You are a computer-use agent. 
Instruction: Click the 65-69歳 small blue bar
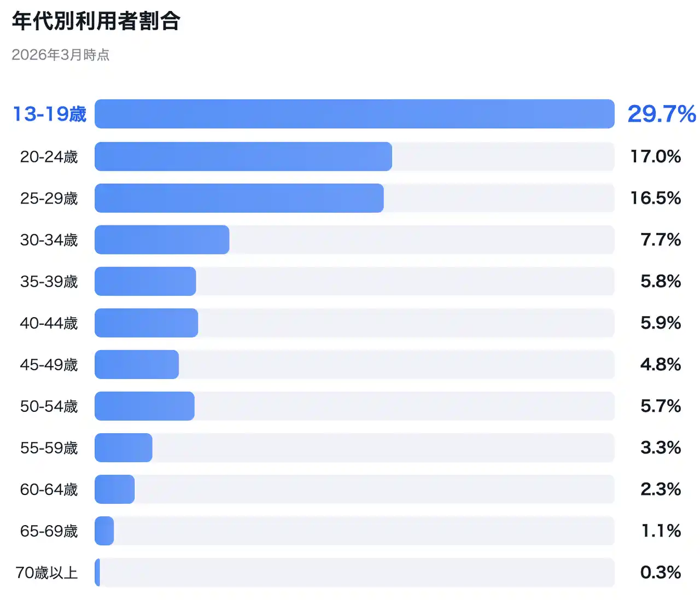point(104,531)
